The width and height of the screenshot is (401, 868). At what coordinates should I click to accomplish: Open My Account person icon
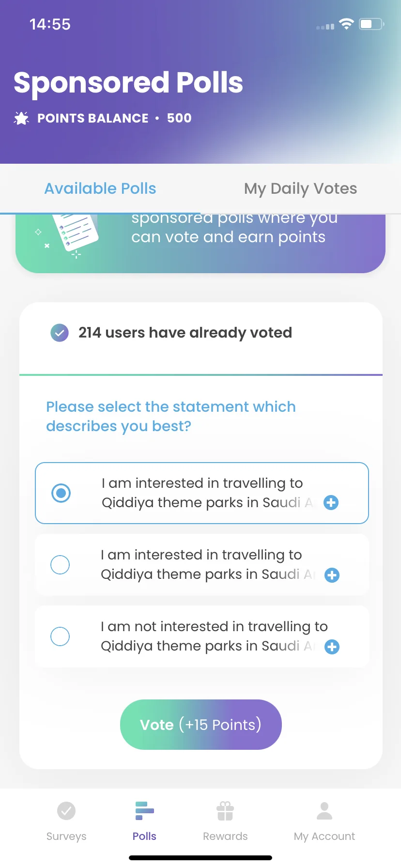[x=324, y=810]
